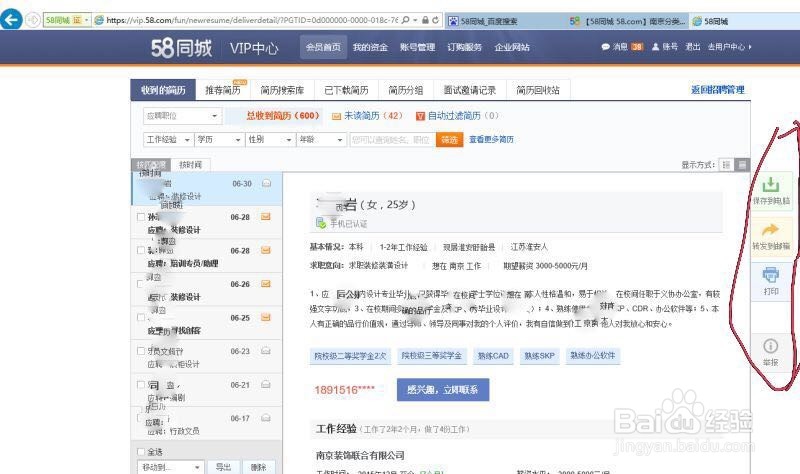
Task: Check the 全选 select-all checkbox
Action: click(x=141, y=452)
